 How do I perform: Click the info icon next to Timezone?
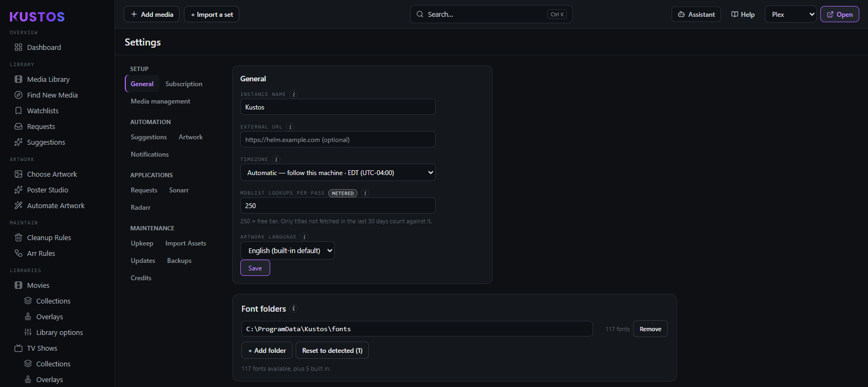276,159
